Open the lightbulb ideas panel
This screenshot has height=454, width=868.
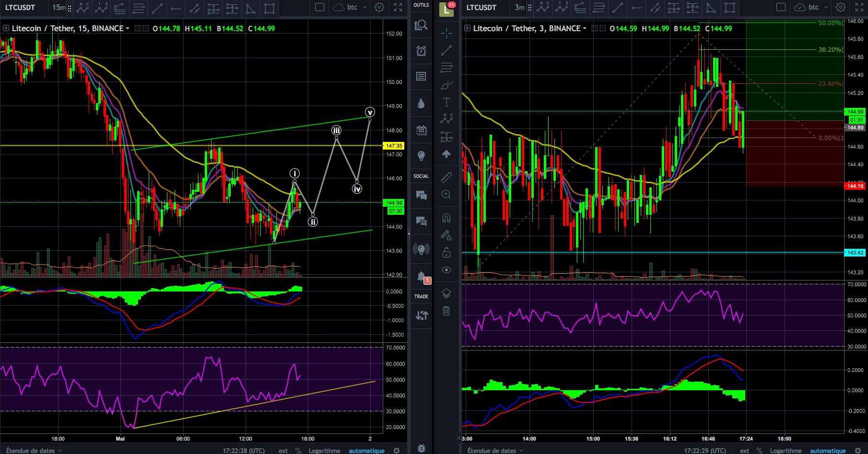421,156
